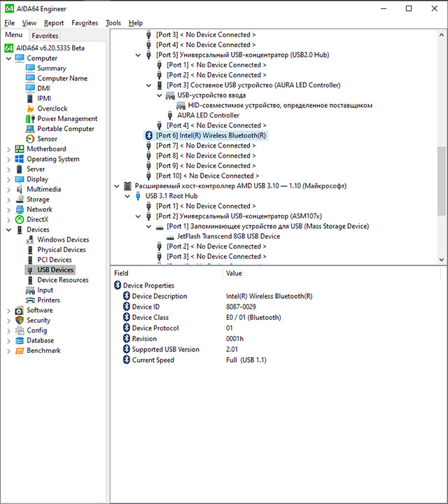448x504 pixels.
Task: Open the View menu
Action: coord(29,23)
